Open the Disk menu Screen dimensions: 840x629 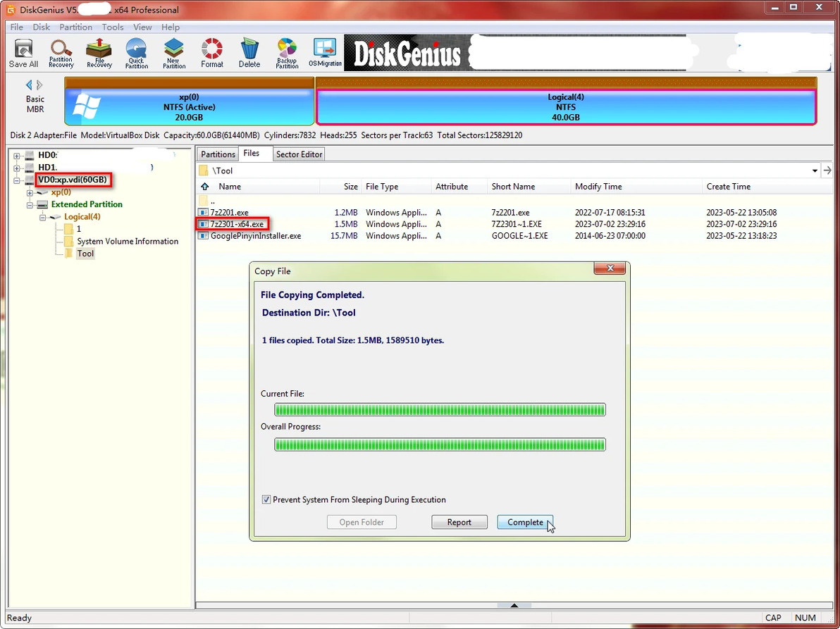click(x=42, y=27)
